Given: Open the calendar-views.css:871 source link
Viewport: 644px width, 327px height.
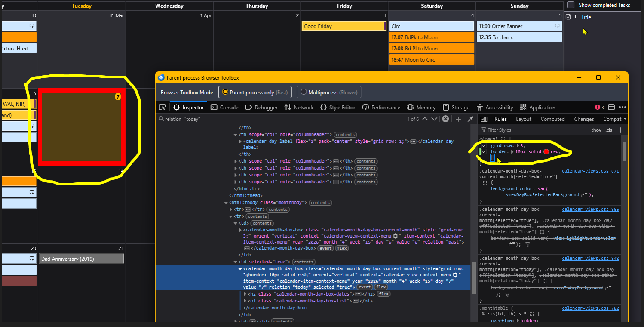Looking at the screenshot, I should pyautogui.click(x=590, y=171).
